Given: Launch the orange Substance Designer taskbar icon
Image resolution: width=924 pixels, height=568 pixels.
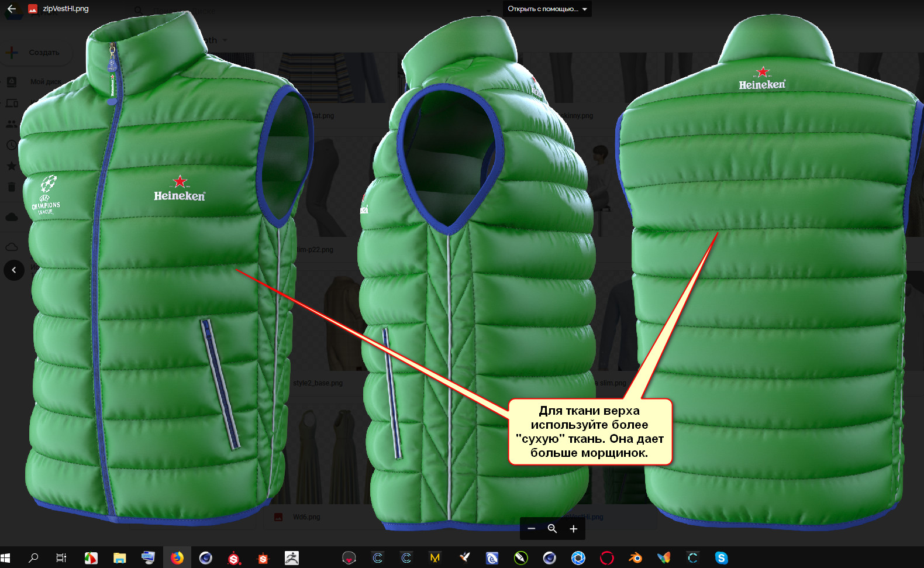Looking at the screenshot, I should (263, 558).
